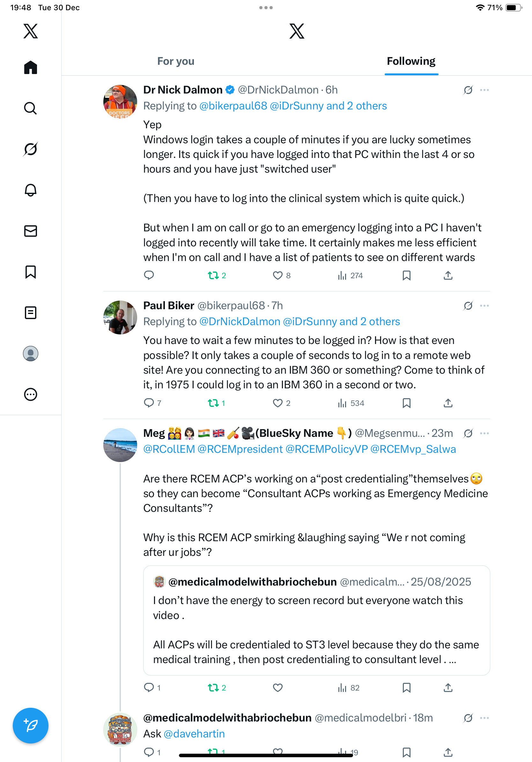Open Messages envelope in sidebar
The height and width of the screenshot is (762, 532).
click(x=31, y=231)
